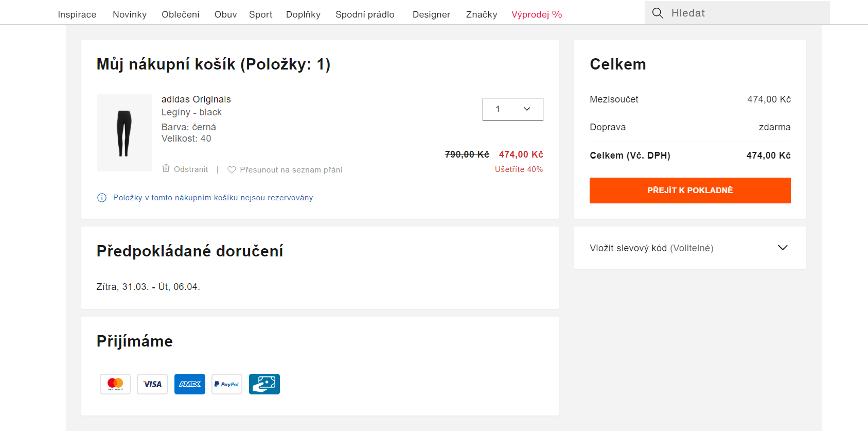Open the Doplňky navigation category

(303, 14)
